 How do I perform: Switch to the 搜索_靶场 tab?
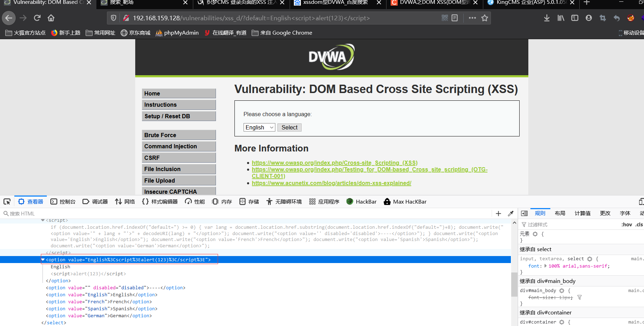click(x=144, y=3)
